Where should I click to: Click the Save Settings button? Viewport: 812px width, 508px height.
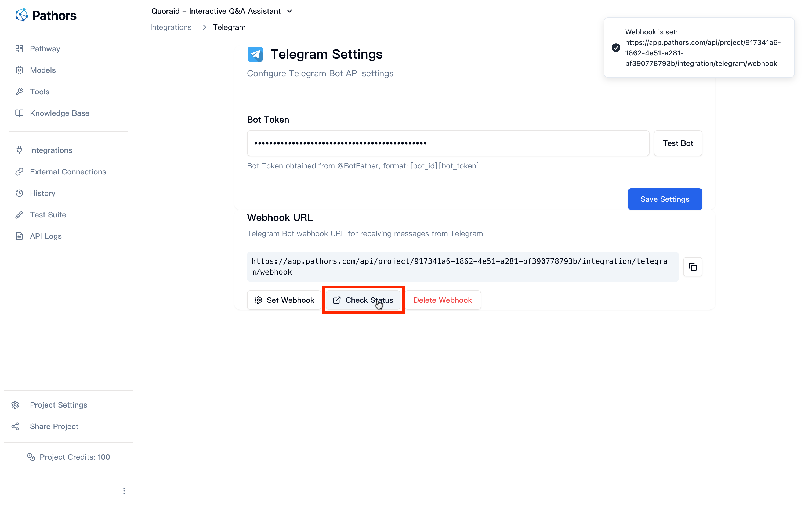(x=665, y=199)
